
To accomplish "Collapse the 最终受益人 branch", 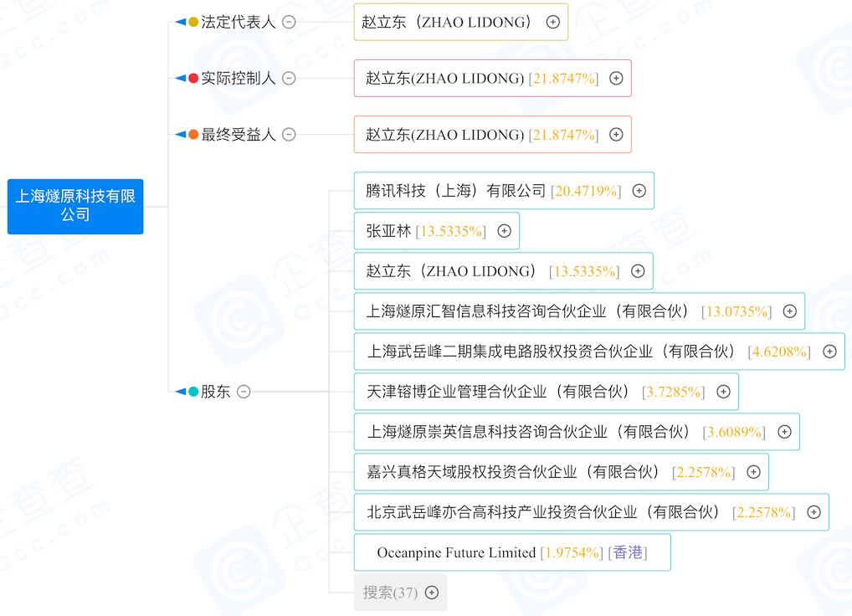I will 289,134.
